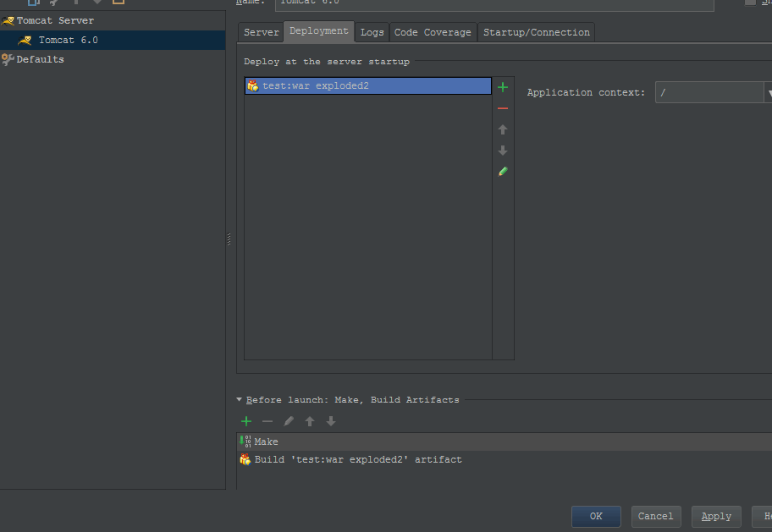The image size is (772, 532).
Task: Select the Defaults tree node
Action: [113, 59]
